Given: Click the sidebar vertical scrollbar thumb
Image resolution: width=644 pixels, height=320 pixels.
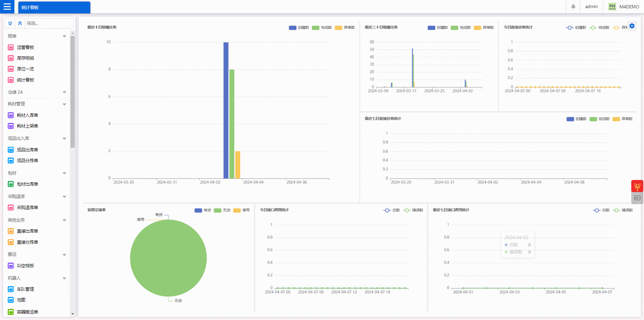Looking at the screenshot, I should tap(72, 91).
